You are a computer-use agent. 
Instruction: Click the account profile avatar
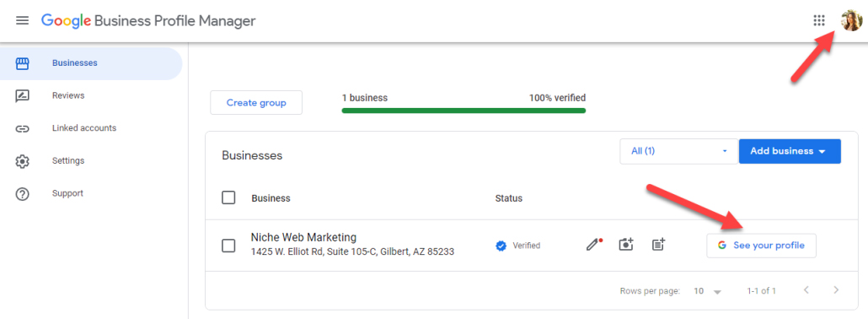point(851,21)
